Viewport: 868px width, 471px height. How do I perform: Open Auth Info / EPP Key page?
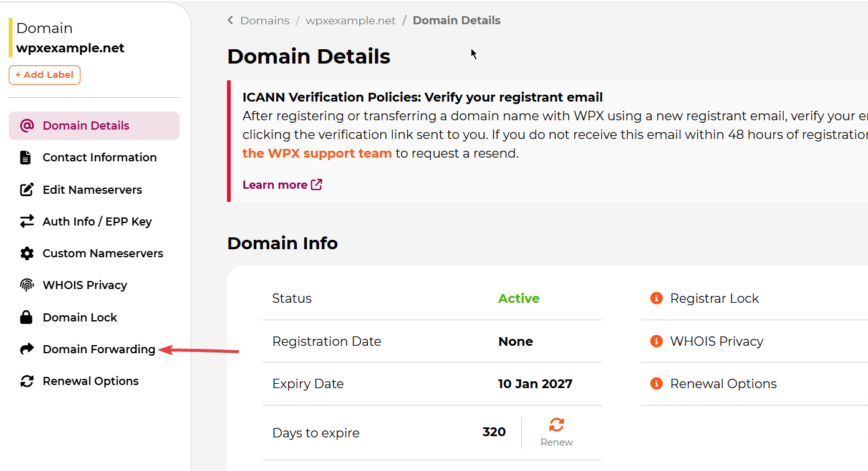pos(97,221)
